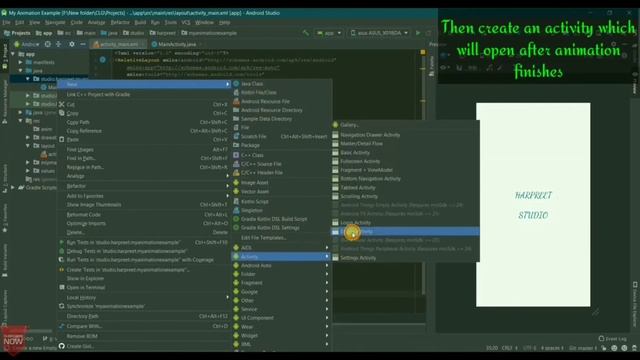The height and width of the screenshot is (360, 640).
Task: Open the Google submenu in the New menu
Action: [281, 291]
